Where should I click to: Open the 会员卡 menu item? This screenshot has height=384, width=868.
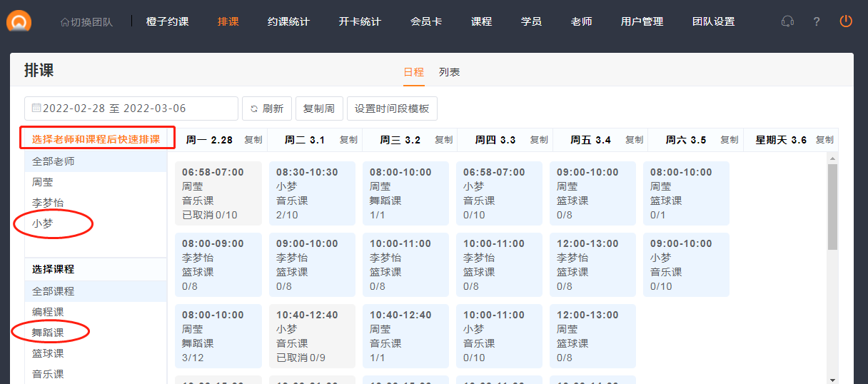426,21
